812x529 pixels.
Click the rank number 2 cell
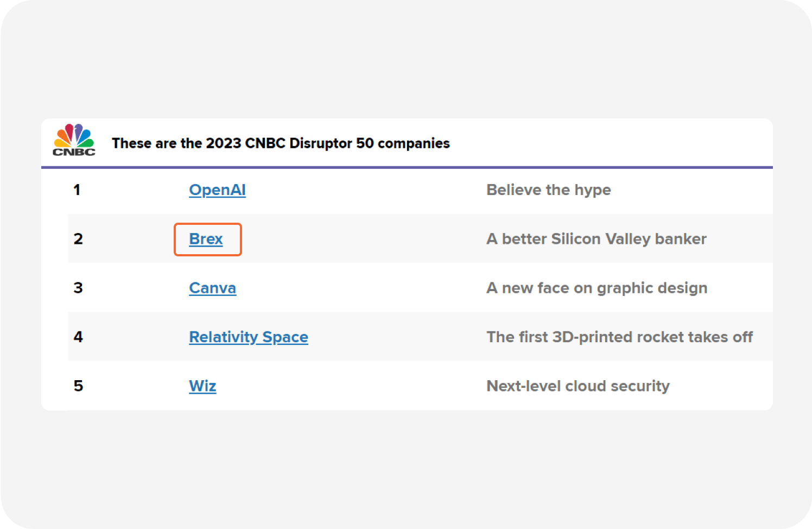78,239
